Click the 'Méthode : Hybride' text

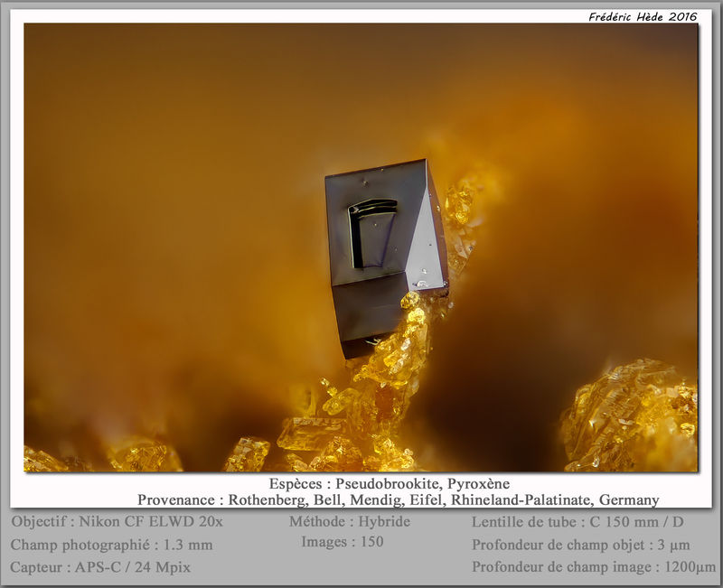point(350,521)
